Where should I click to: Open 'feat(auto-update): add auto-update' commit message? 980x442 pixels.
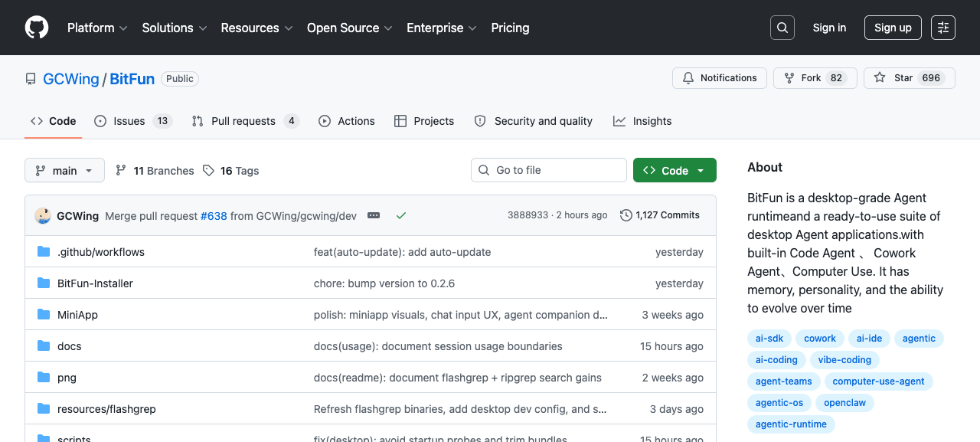point(403,252)
